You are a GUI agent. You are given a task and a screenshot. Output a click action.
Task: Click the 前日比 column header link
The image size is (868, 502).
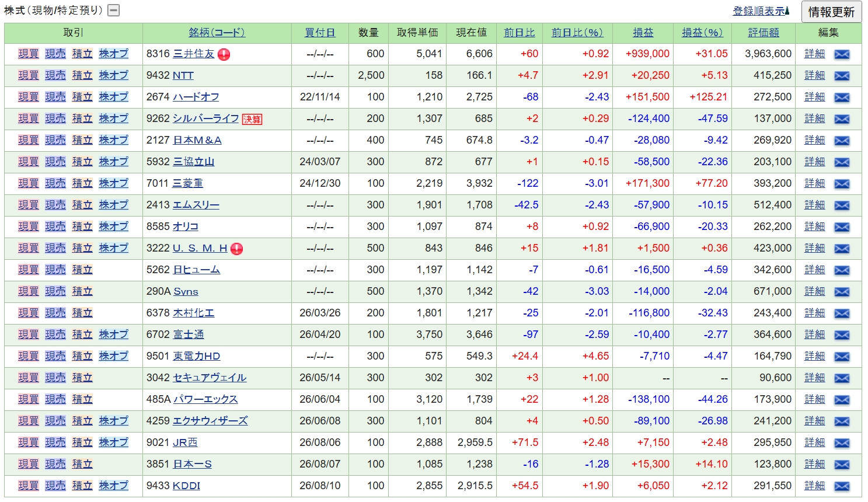point(520,33)
